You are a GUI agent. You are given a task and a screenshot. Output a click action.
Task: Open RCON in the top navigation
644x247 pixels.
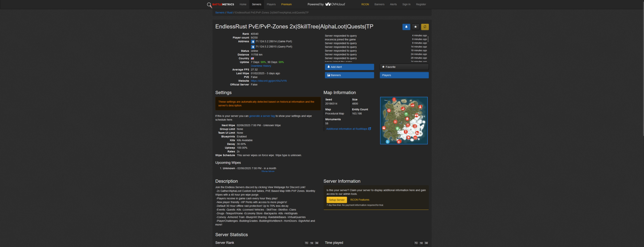pos(365,4)
